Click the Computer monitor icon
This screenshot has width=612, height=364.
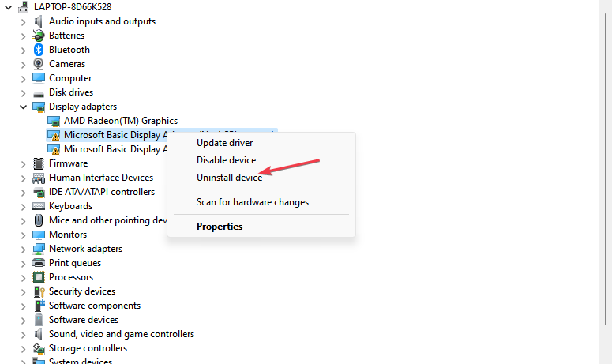tap(38, 78)
